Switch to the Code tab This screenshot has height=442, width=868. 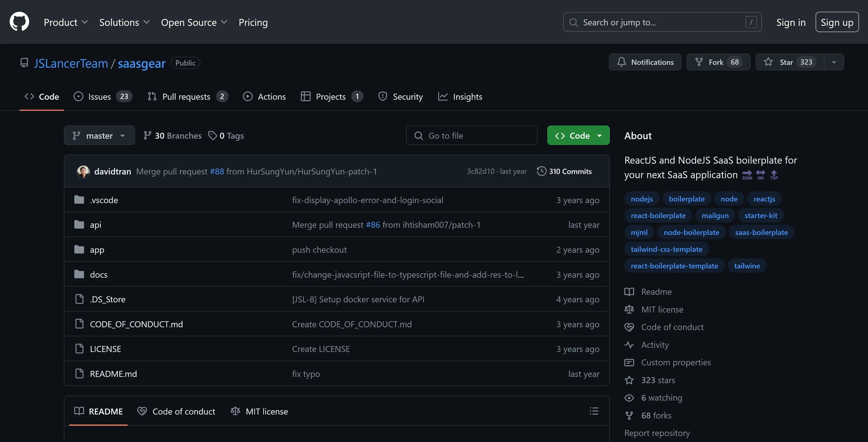pos(42,97)
